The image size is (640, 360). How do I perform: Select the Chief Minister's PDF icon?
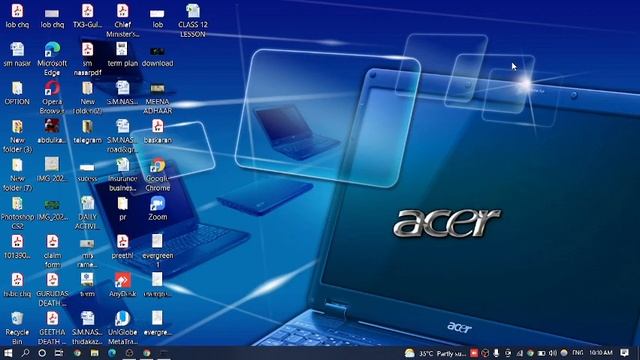122,20
